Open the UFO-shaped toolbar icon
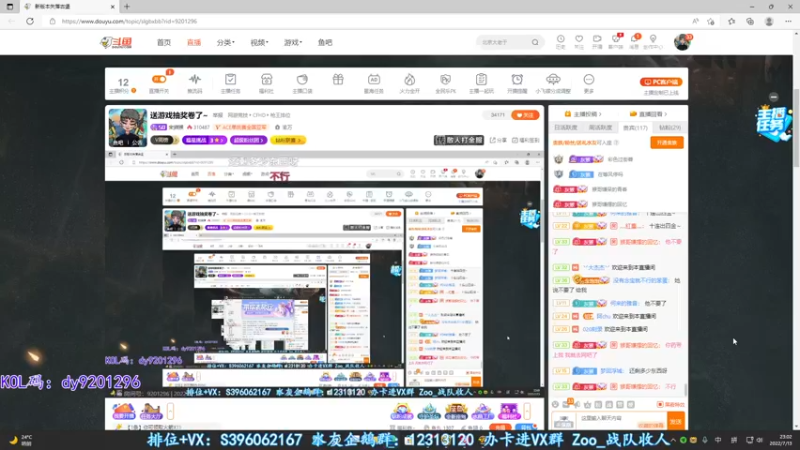 click(x=553, y=83)
